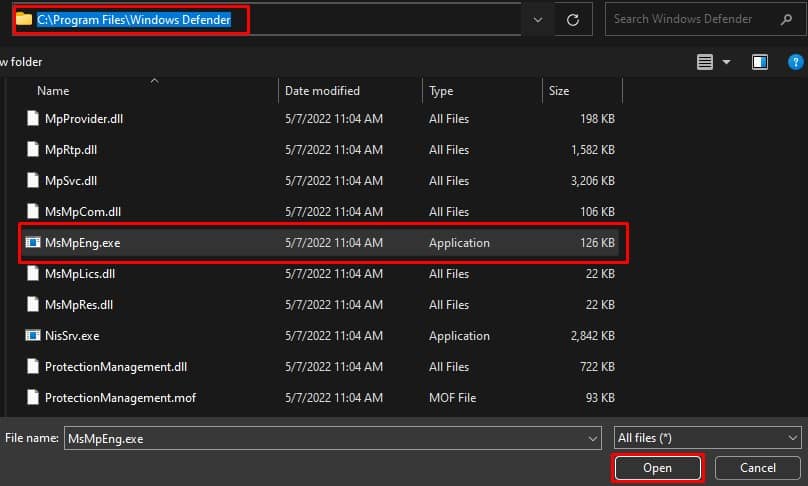Open the help question mark icon

pos(795,62)
